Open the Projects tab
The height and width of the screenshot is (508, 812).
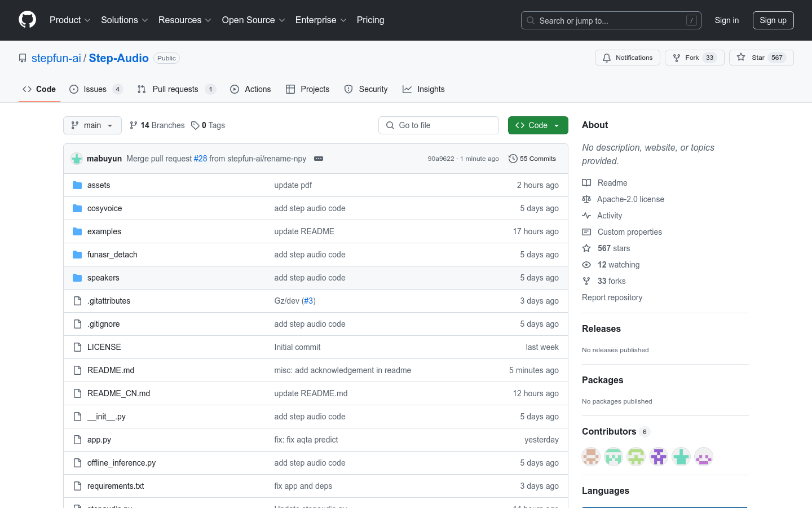(x=308, y=89)
